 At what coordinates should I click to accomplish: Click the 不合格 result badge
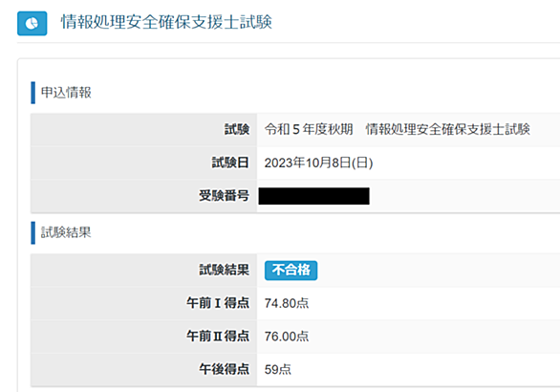tap(291, 271)
